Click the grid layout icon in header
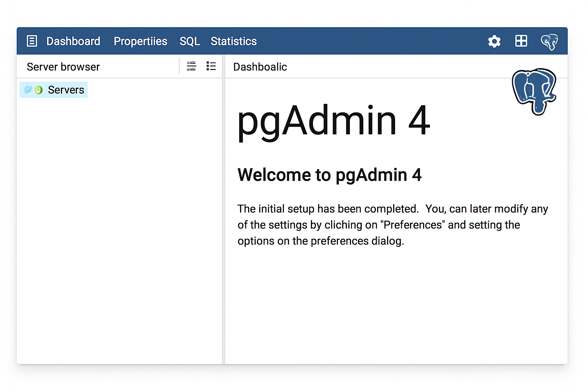 point(521,41)
